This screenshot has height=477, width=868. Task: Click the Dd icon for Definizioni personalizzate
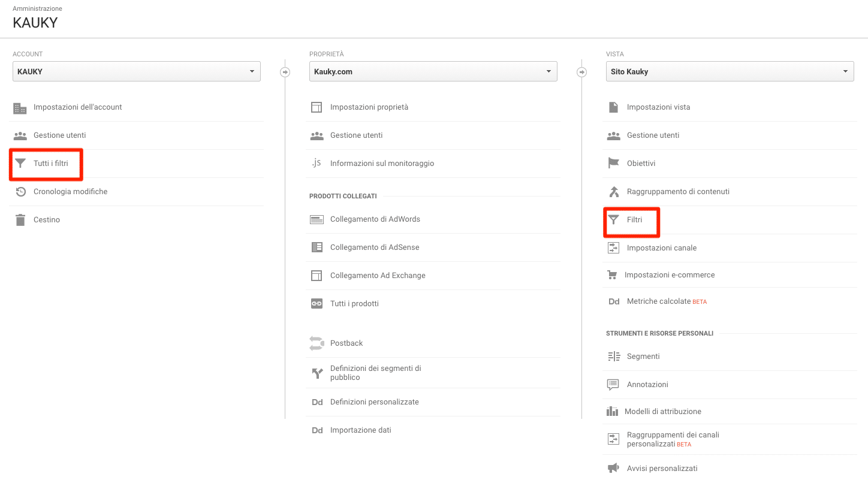pos(317,402)
